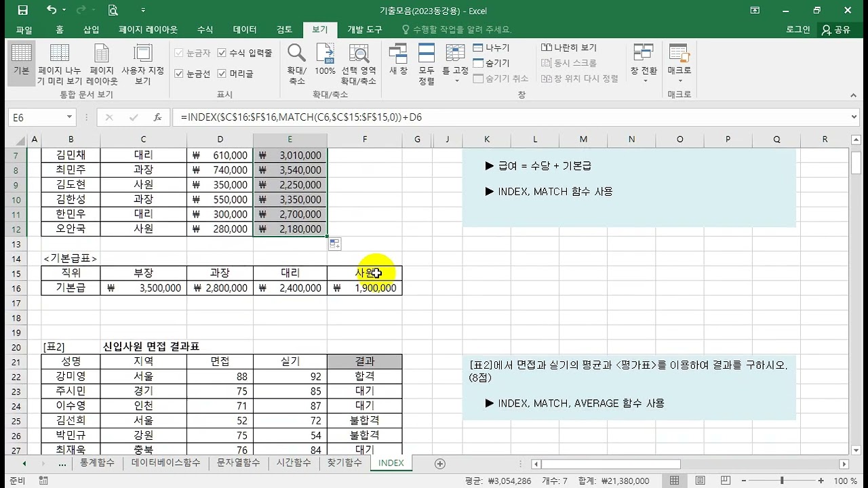Switch to 기본 normal view
Image resolution: width=868 pixels, height=488 pixels.
[22, 64]
